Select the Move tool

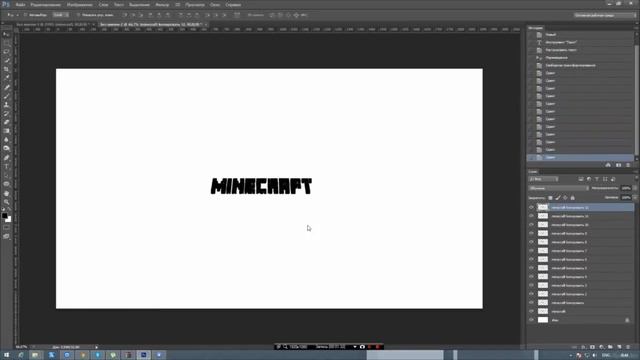click(x=6, y=34)
